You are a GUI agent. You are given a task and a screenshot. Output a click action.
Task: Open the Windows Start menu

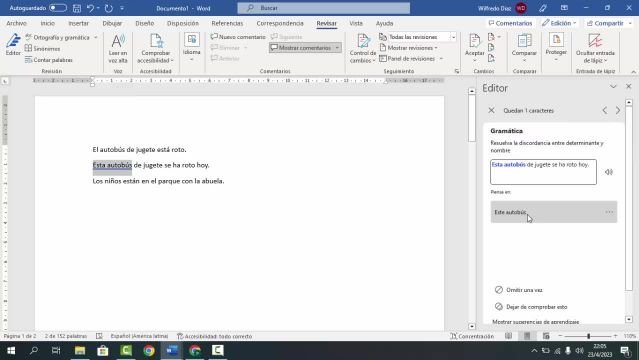click(11, 350)
